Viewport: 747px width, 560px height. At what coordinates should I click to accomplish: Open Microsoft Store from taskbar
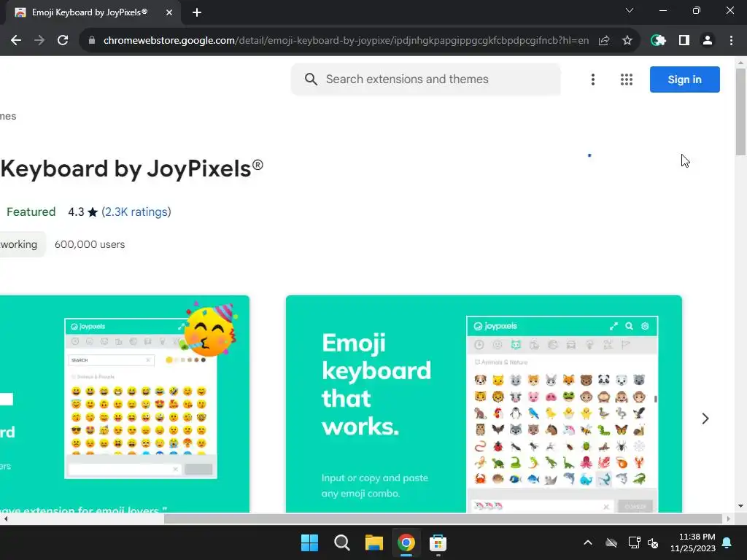click(x=438, y=542)
